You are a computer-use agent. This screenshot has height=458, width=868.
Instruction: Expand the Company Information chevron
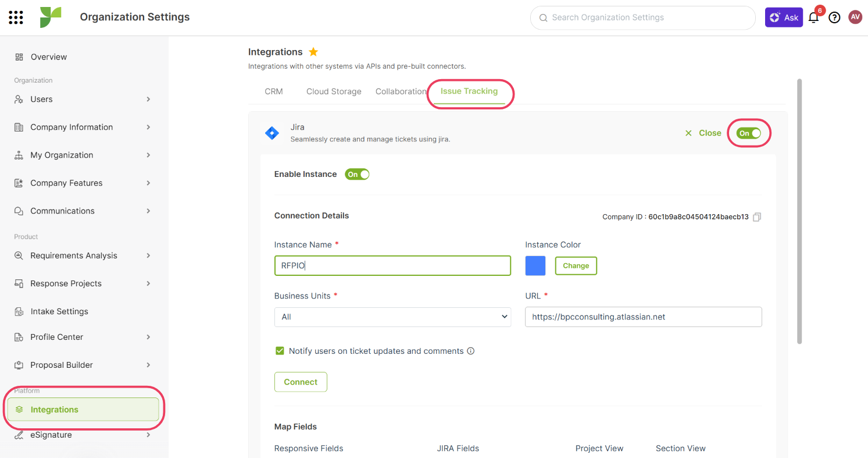149,127
